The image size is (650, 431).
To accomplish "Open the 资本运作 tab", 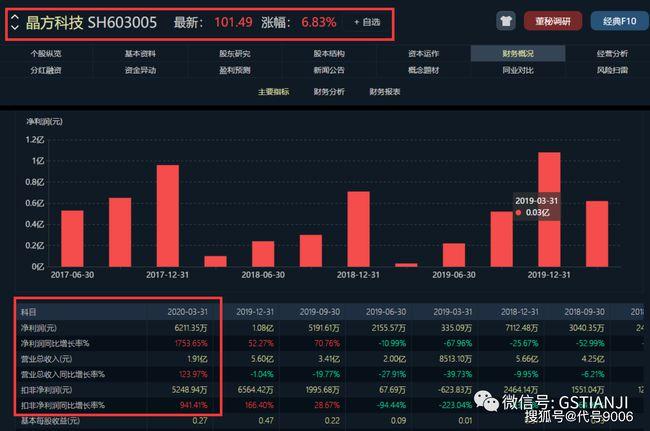I will pyautogui.click(x=423, y=53).
